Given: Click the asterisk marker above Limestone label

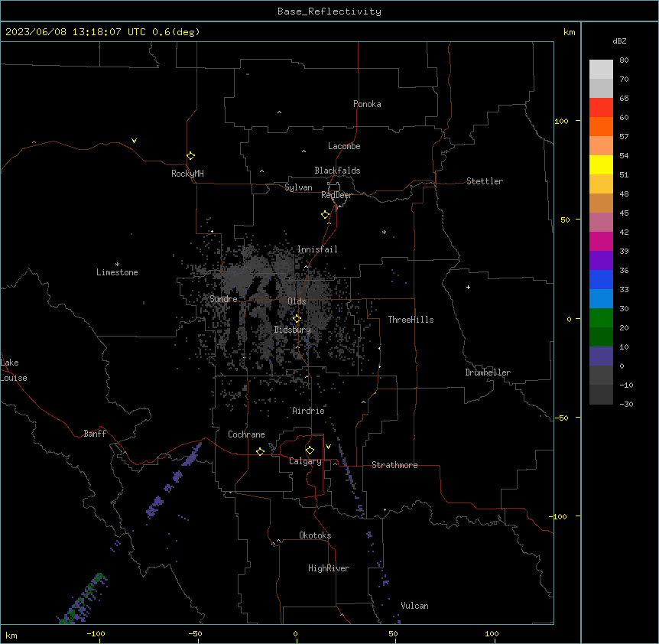Looking at the screenshot, I should (117, 264).
